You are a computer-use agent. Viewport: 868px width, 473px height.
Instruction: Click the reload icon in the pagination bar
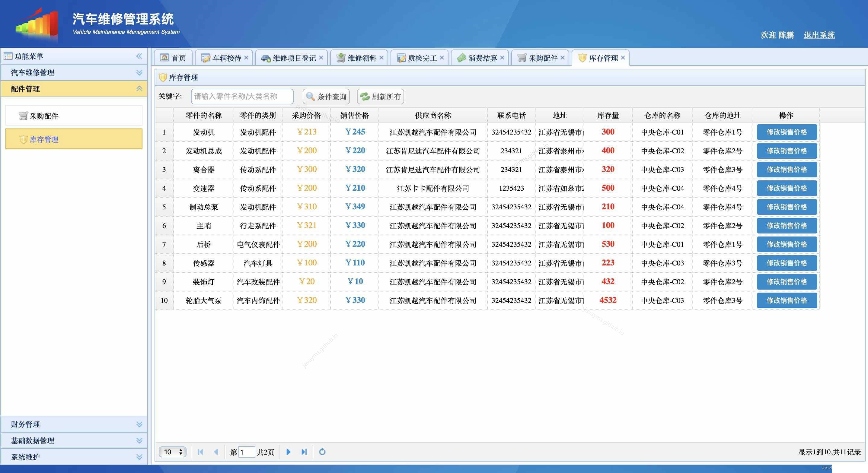322,452
